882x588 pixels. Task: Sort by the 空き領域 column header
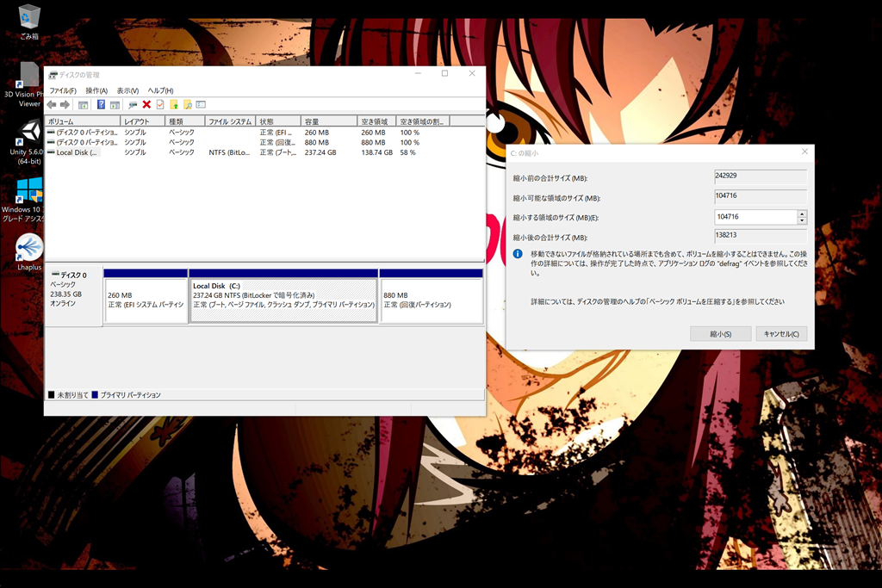(x=377, y=121)
